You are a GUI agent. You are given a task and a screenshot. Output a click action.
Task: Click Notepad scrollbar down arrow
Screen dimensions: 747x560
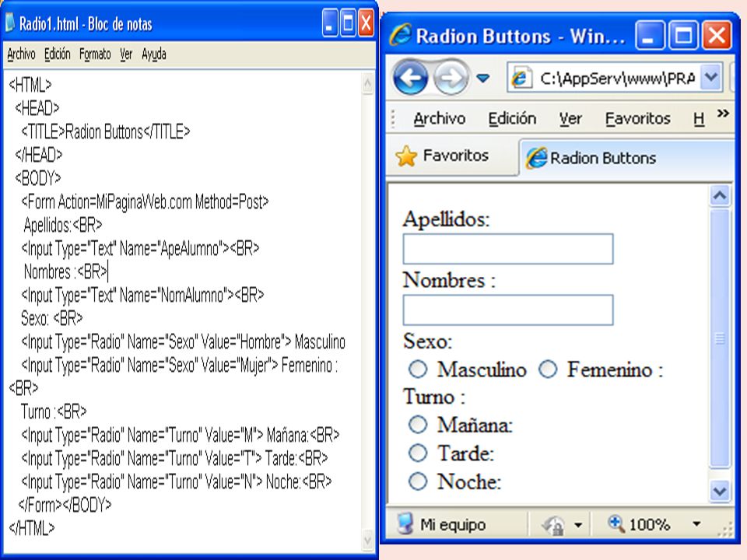pyautogui.click(x=367, y=540)
